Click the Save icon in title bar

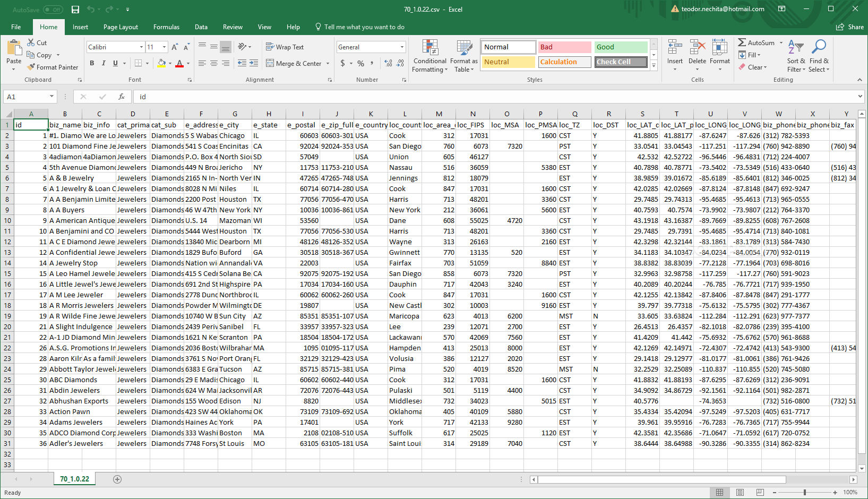pos(75,9)
